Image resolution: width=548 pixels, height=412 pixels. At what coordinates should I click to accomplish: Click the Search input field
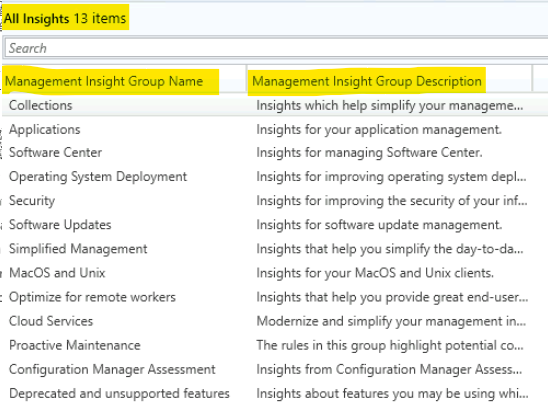(x=276, y=48)
